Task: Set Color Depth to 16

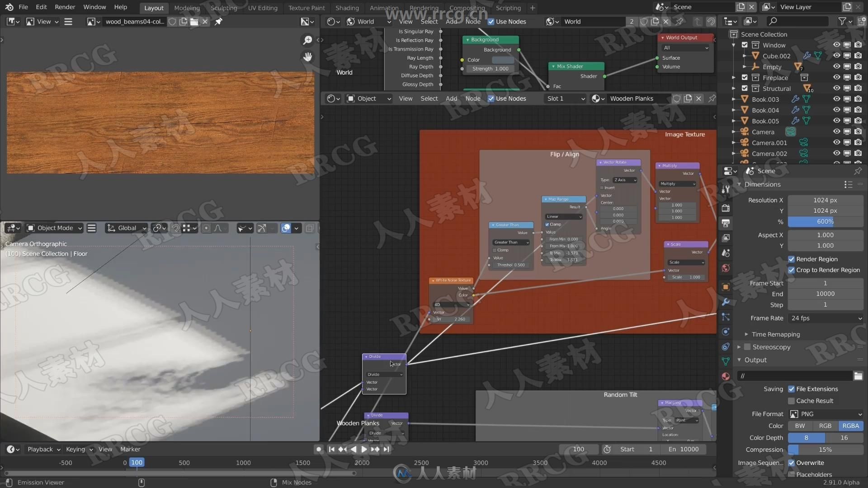Action: pyautogui.click(x=844, y=438)
